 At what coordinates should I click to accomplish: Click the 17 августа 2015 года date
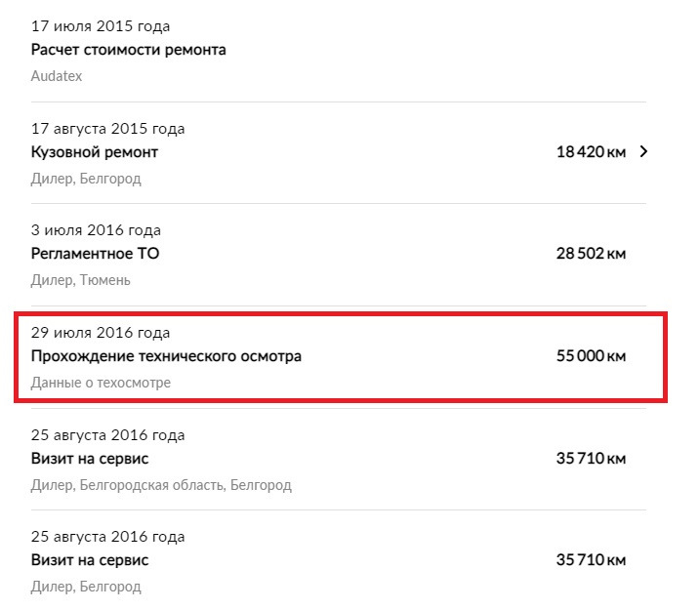(x=107, y=129)
